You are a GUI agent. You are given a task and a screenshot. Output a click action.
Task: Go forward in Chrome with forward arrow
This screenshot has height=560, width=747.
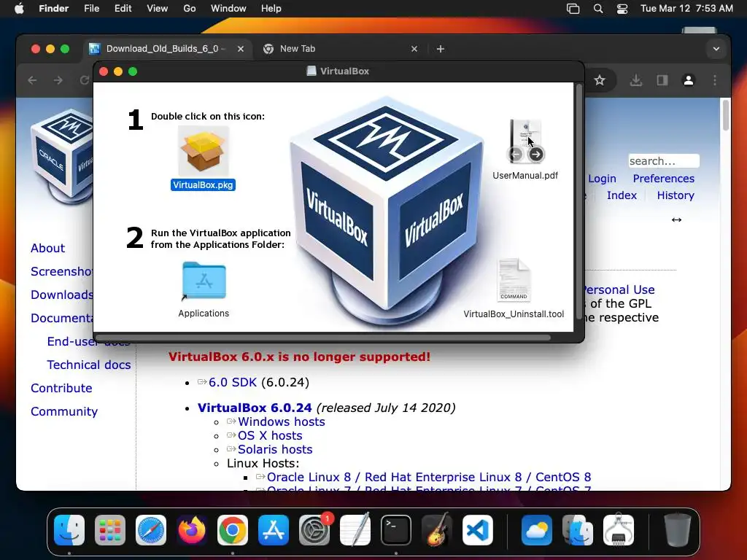pos(58,80)
